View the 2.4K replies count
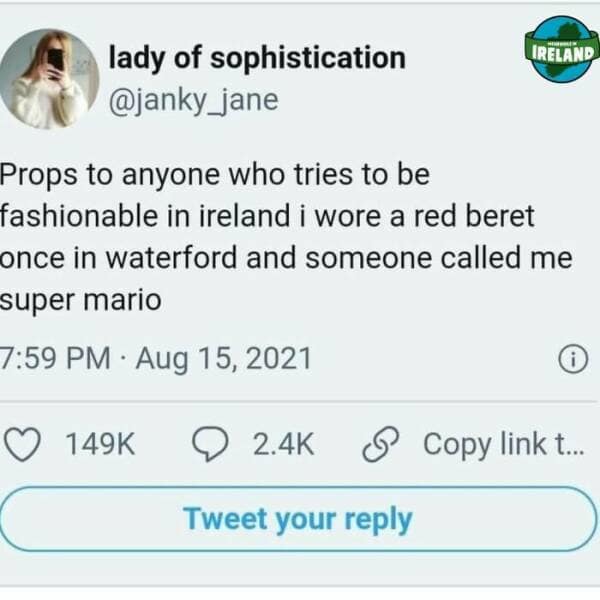The width and height of the screenshot is (600, 600). pyautogui.click(x=284, y=444)
